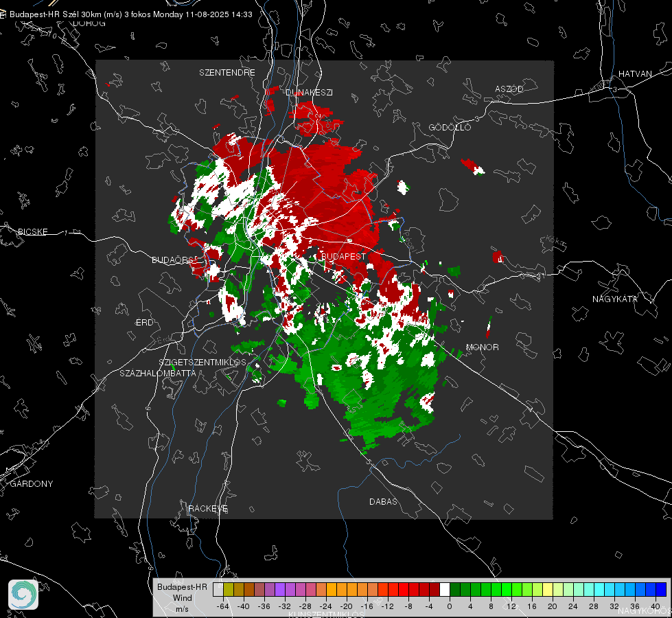Click the SZIGETSZENTMIKLÓS map label
This screenshot has height=618, width=672.
[202, 363]
